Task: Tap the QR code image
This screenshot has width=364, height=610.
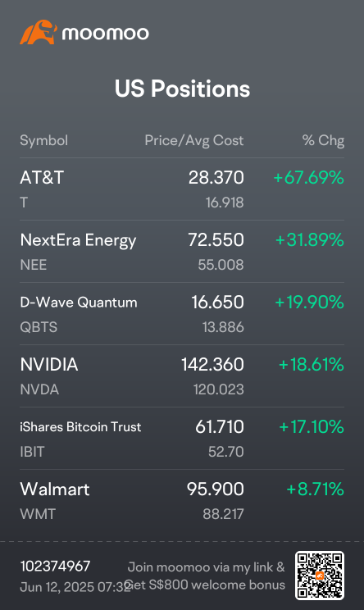Action: [320, 576]
